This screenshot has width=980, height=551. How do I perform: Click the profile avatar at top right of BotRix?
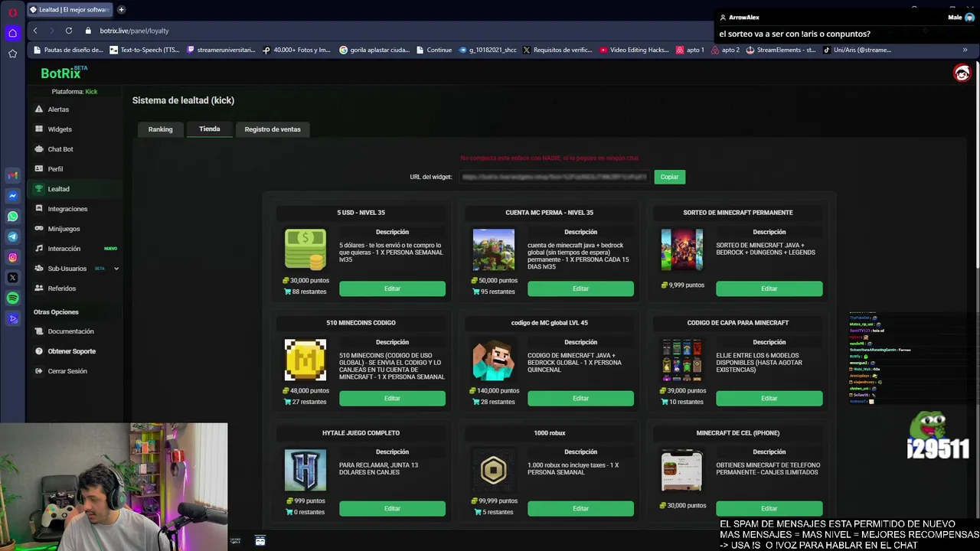pyautogui.click(x=962, y=73)
